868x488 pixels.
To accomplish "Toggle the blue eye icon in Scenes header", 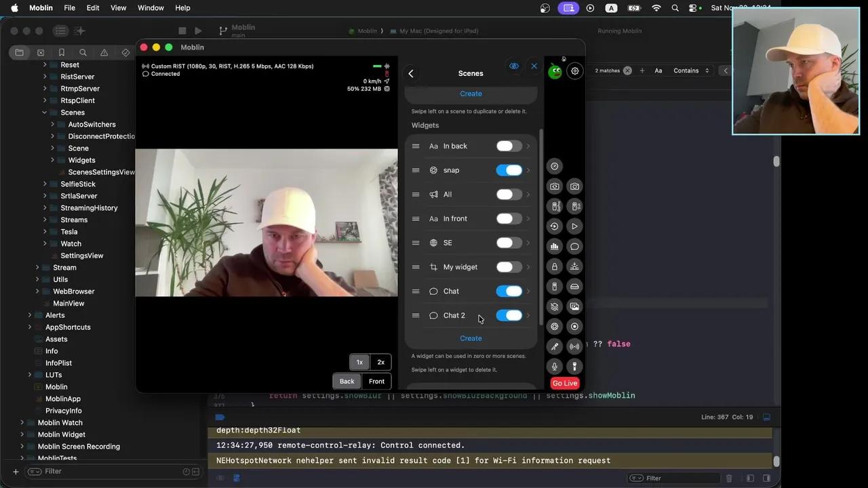I will pyautogui.click(x=514, y=66).
